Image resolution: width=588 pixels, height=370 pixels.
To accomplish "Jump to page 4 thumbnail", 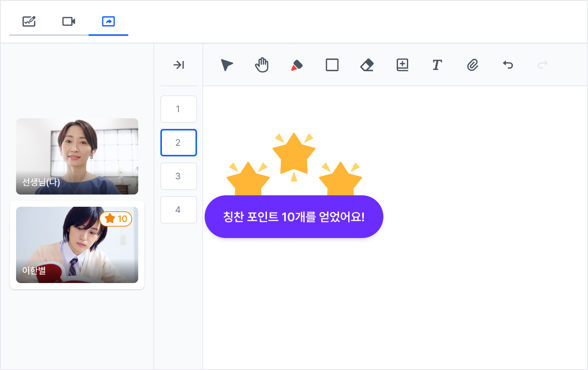I will click(x=179, y=210).
